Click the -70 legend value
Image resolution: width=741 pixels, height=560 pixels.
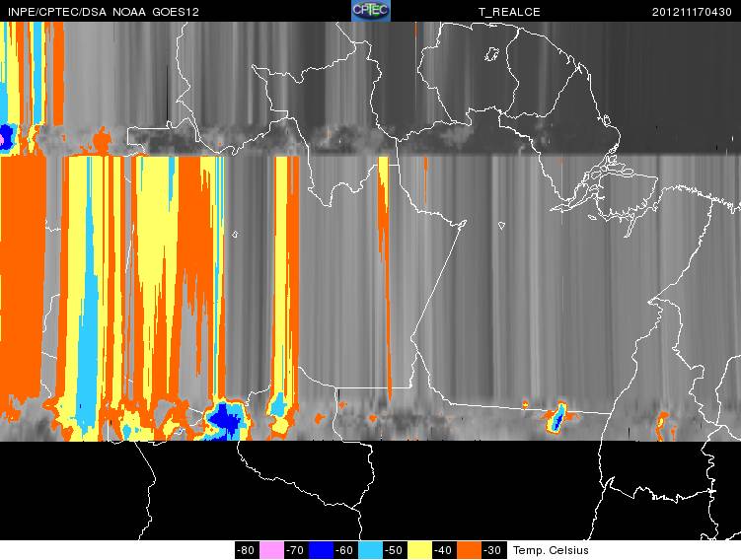click(x=296, y=550)
